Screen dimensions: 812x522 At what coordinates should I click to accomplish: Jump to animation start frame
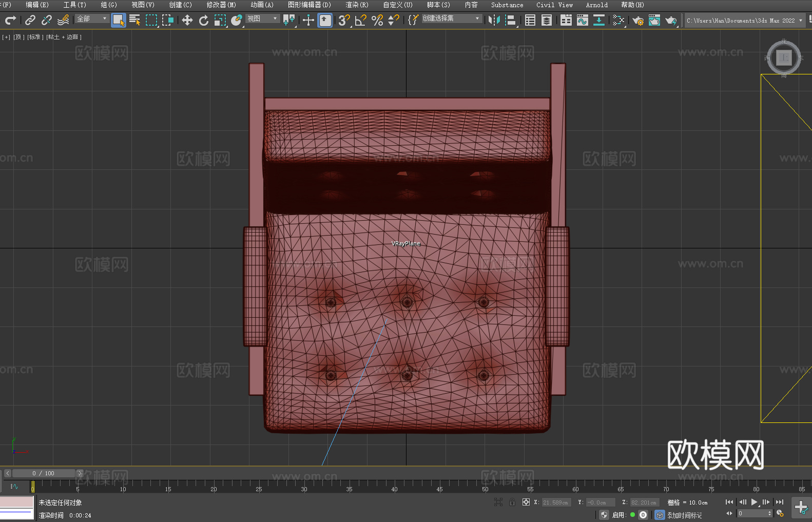(x=729, y=502)
